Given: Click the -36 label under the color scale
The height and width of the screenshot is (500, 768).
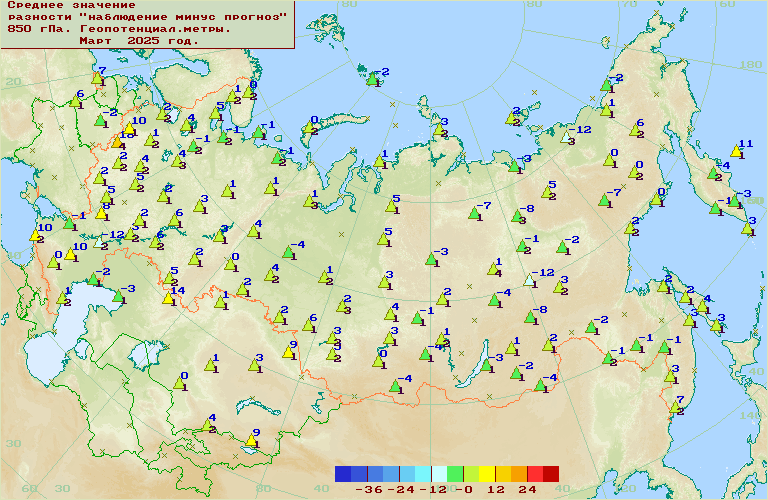Looking at the screenshot, I should point(369,490).
